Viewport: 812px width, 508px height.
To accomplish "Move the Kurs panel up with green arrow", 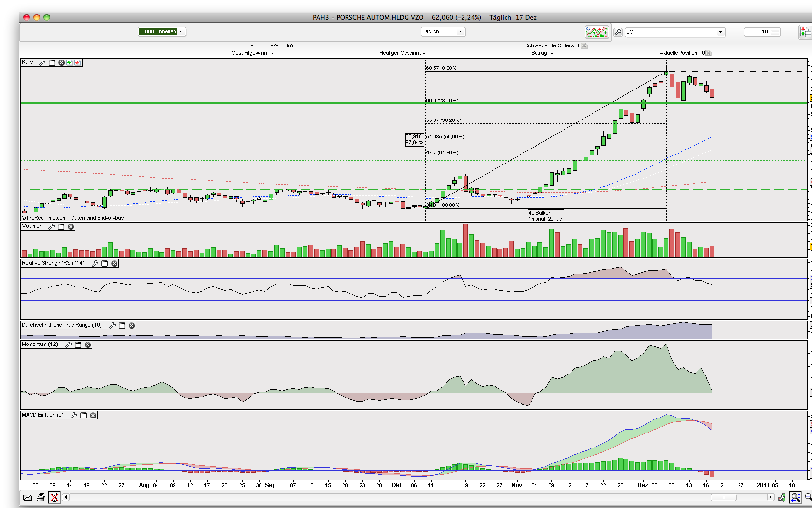I will 70,62.
